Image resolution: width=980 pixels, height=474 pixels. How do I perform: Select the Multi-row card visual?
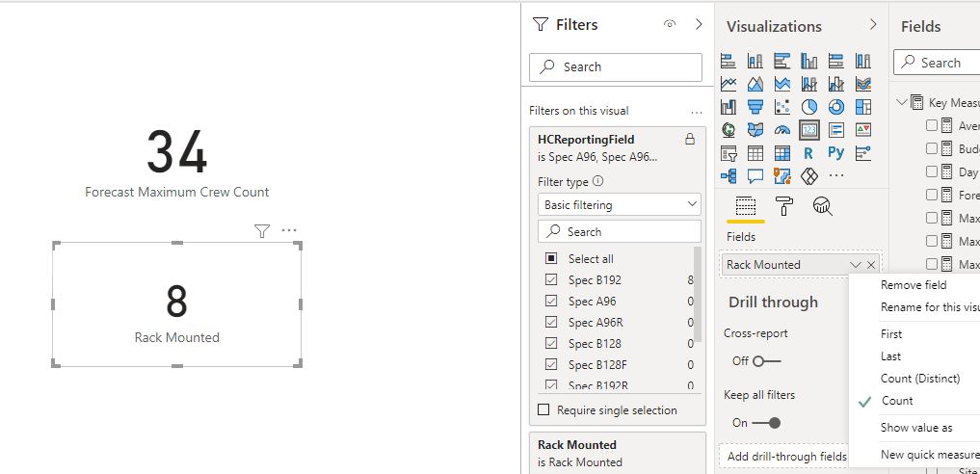coord(835,130)
